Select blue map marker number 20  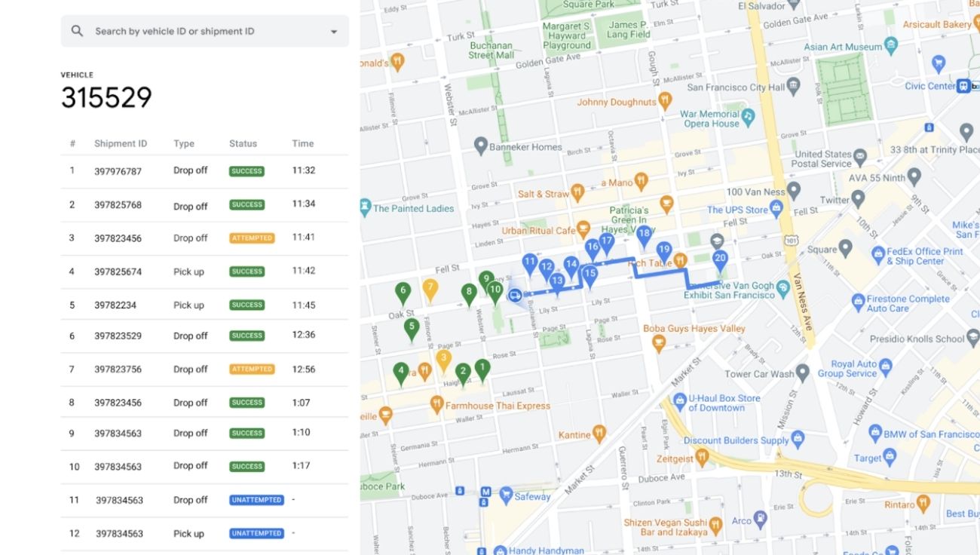pyautogui.click(x=720, y=260)
